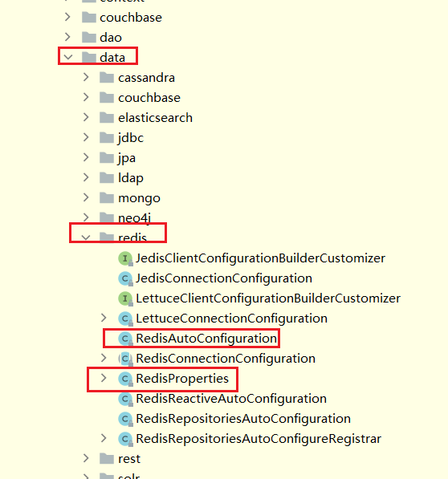448x479 pixels.
Task: Select the RedisConnectionConfiguration label
Action: click(226, 359)
